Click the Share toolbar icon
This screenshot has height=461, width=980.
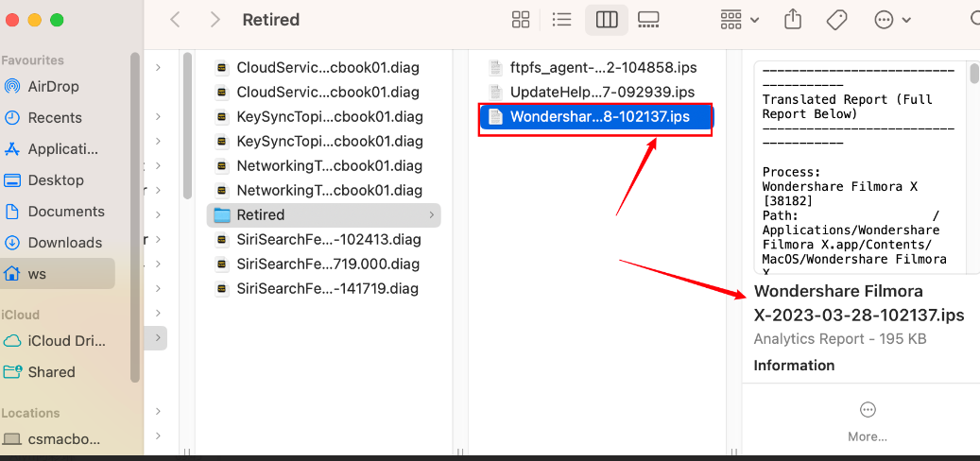794,20
